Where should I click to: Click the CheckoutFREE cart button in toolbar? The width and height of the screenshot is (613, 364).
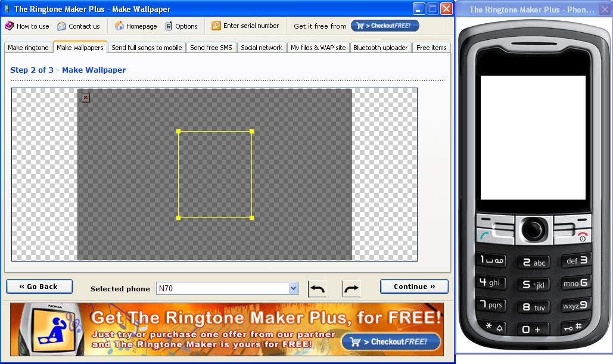385,26
